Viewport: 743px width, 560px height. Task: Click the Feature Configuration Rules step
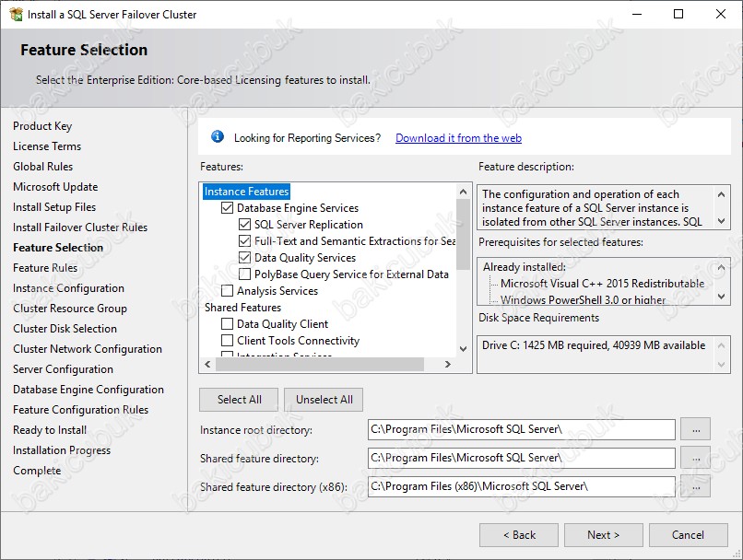point(80,410)
